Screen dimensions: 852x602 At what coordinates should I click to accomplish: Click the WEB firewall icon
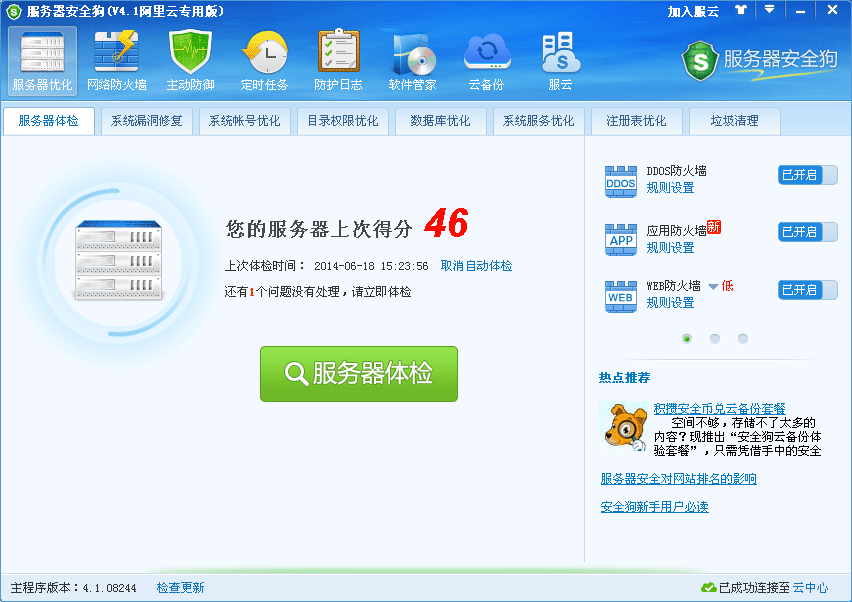coord(621,297)
